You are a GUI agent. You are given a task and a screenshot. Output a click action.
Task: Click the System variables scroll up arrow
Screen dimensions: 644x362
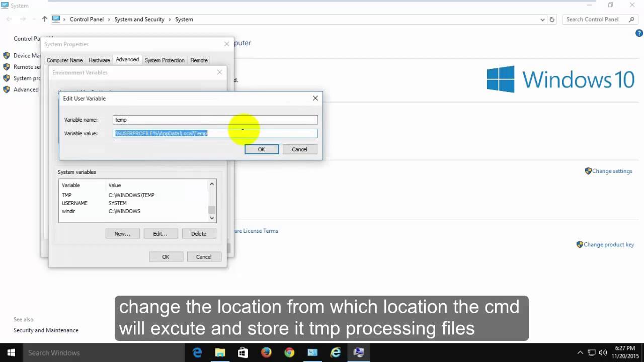pos(212,184)
